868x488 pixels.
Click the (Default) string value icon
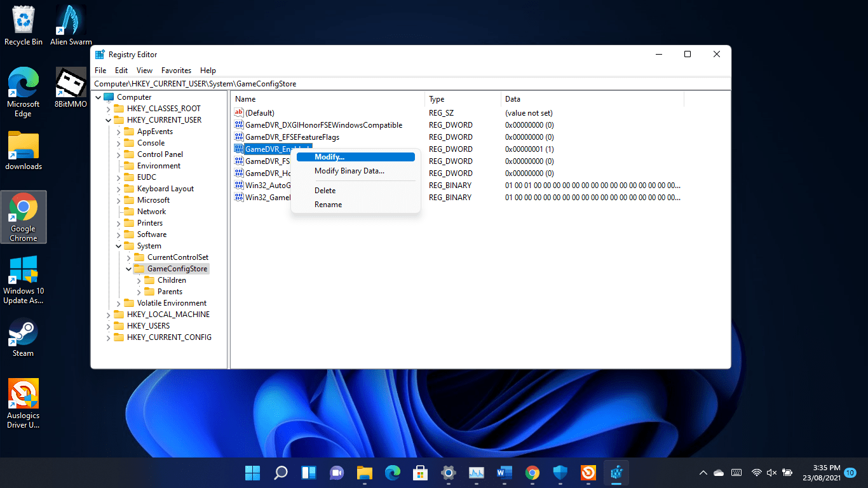click(239, 112)
